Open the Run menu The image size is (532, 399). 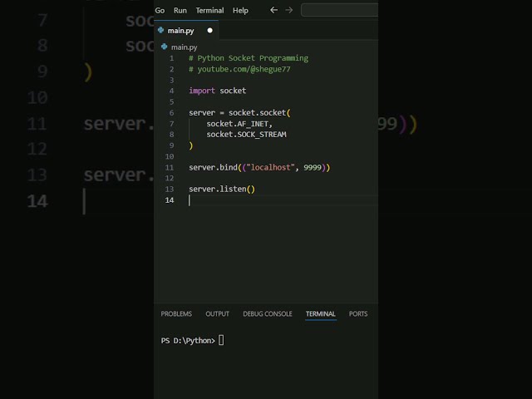pos(180,11)
